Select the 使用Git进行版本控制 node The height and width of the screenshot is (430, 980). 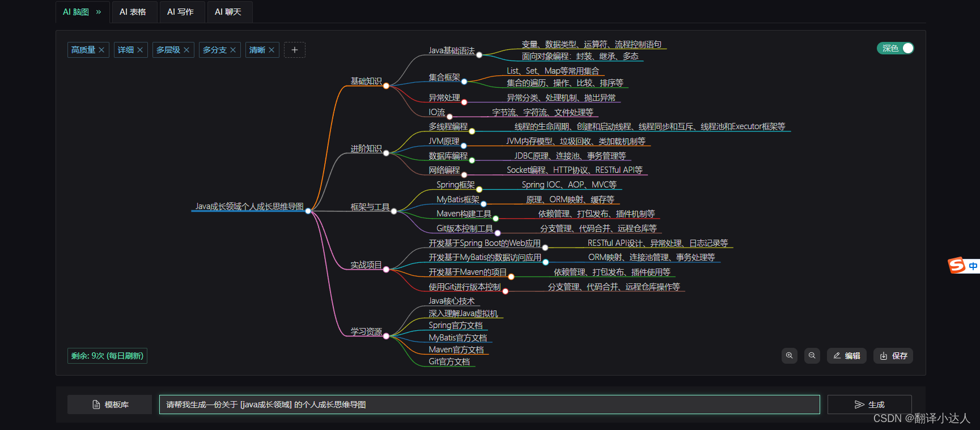[x=465, y=287]
